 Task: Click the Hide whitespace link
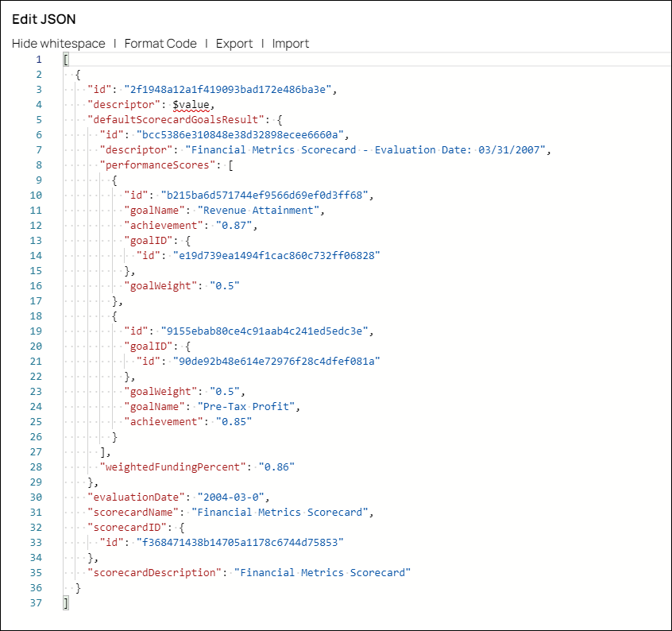pos(59,44)
